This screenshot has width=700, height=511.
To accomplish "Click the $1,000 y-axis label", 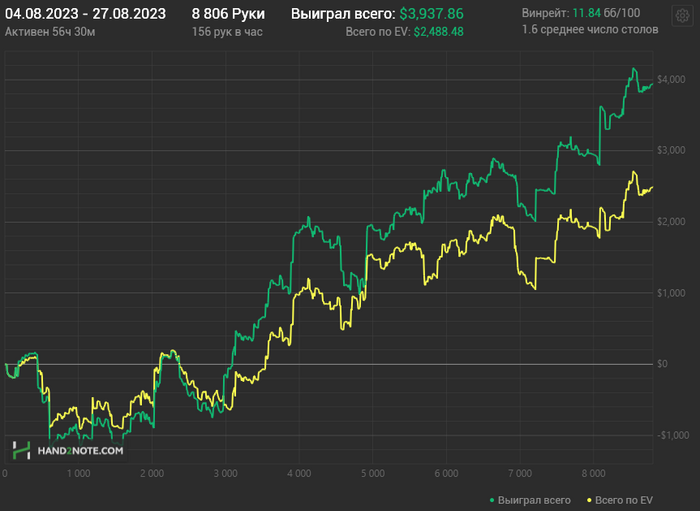I will coord(671,293).
